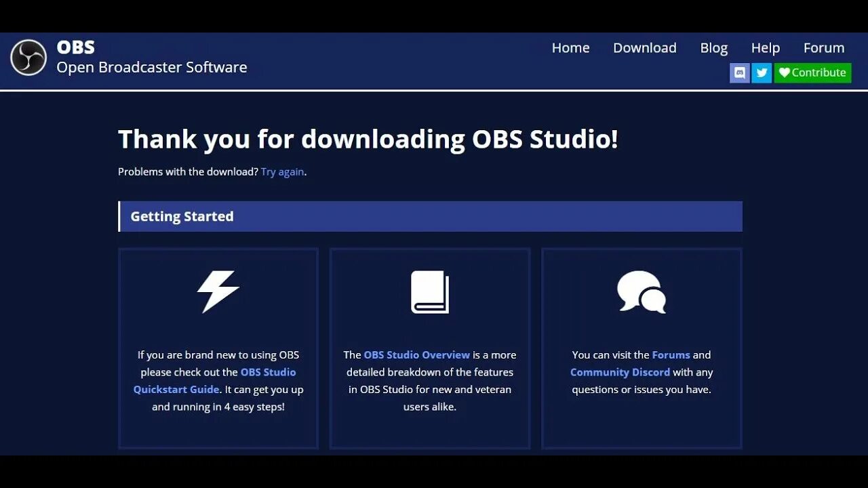Click 'Problems with the download?' text
Viewport: 868px width, 488px height.
coord(188,171)
